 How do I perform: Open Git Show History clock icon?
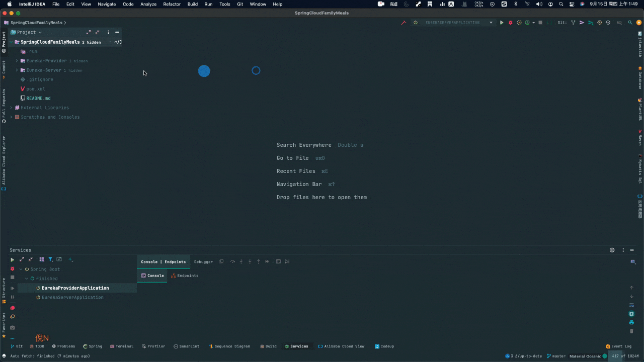pyautogui.click(x=599, y=23)
